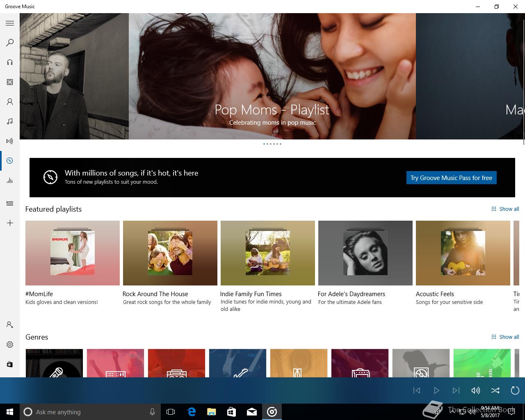The width and height of the screenshot is (525, 420).
Task: Open the green genre tile with equalizer icon
Action: 482,363
